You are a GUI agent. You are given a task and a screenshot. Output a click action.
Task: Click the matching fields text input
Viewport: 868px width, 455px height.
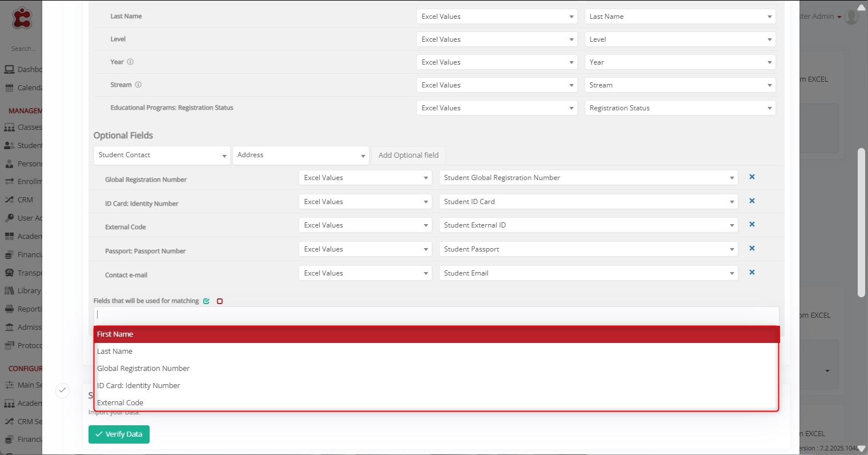coord(436,315)
